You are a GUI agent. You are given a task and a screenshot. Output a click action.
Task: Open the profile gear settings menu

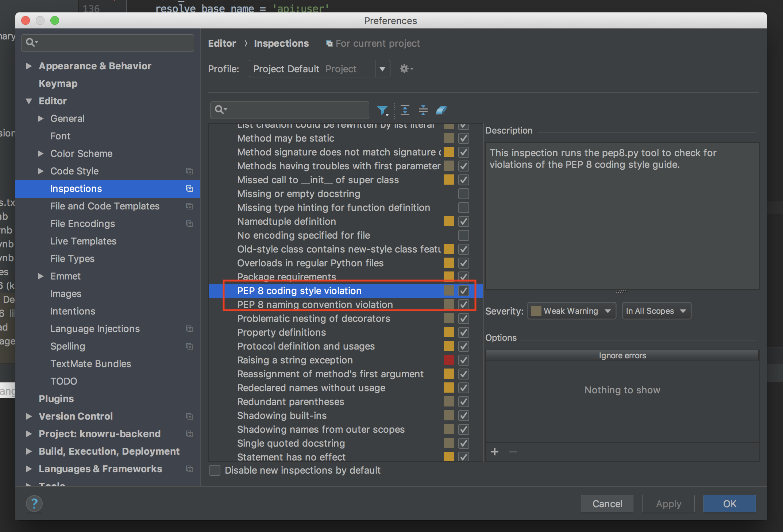pyautogui.click(x=406, y=69)
